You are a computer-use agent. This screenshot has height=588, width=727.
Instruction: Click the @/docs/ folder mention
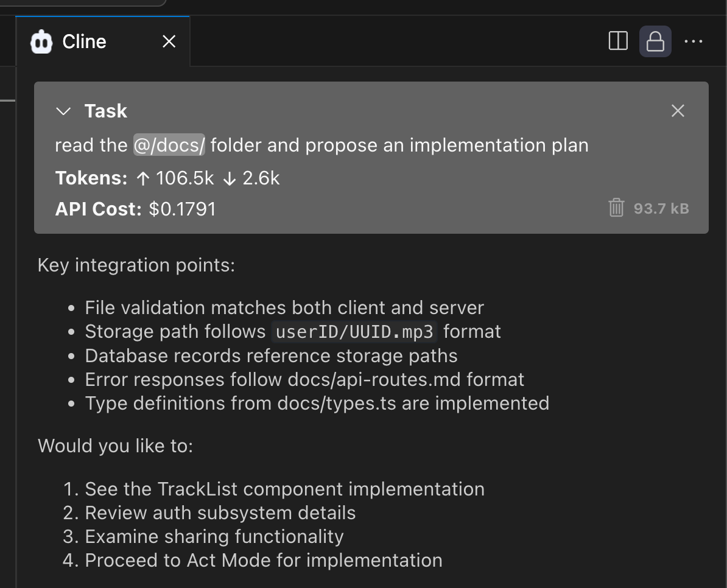169,145
